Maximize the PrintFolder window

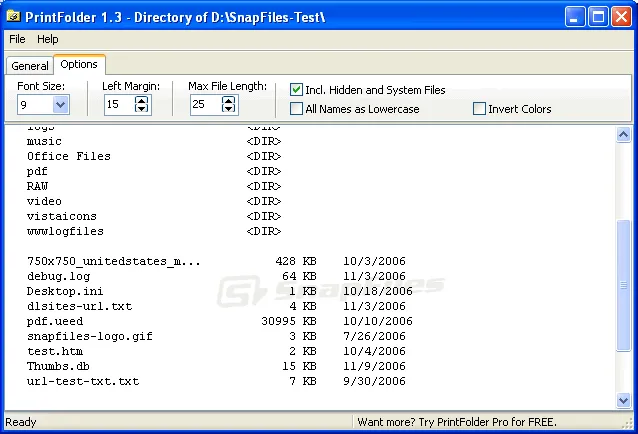pos(599,17)
